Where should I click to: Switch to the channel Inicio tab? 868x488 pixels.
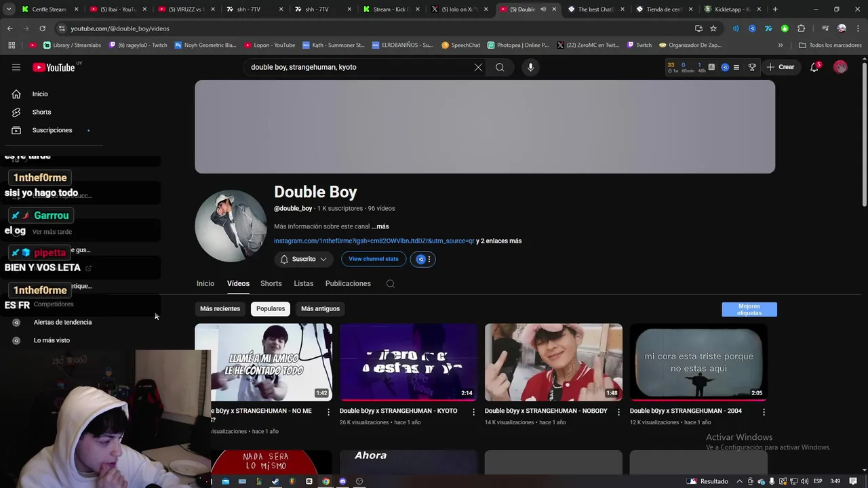[205, 284]
